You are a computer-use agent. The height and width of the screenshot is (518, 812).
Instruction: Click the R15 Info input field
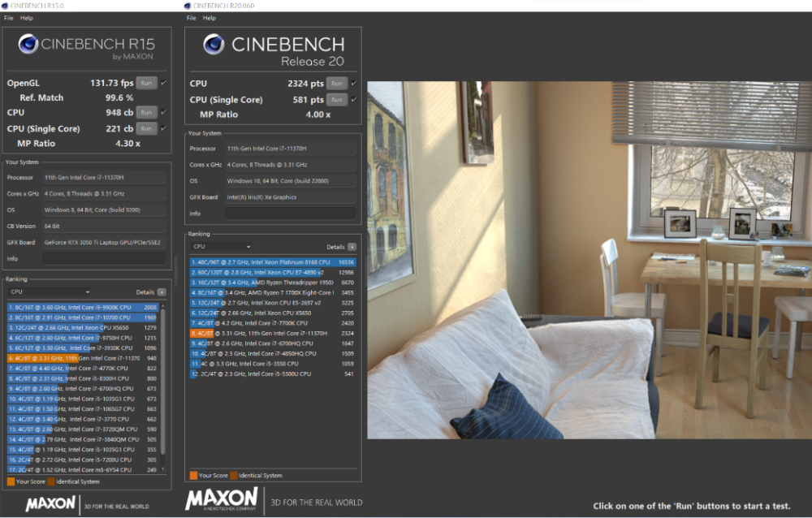tap(104, 258)
